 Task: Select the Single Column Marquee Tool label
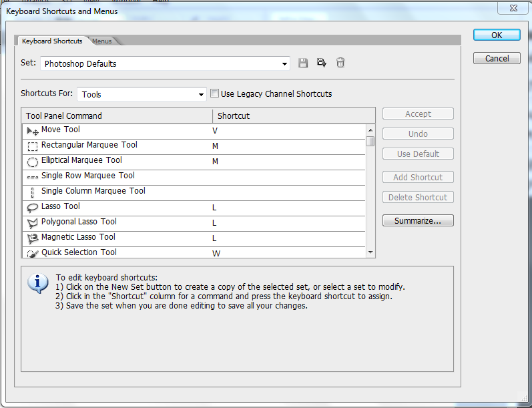click(x=93, y=191)
